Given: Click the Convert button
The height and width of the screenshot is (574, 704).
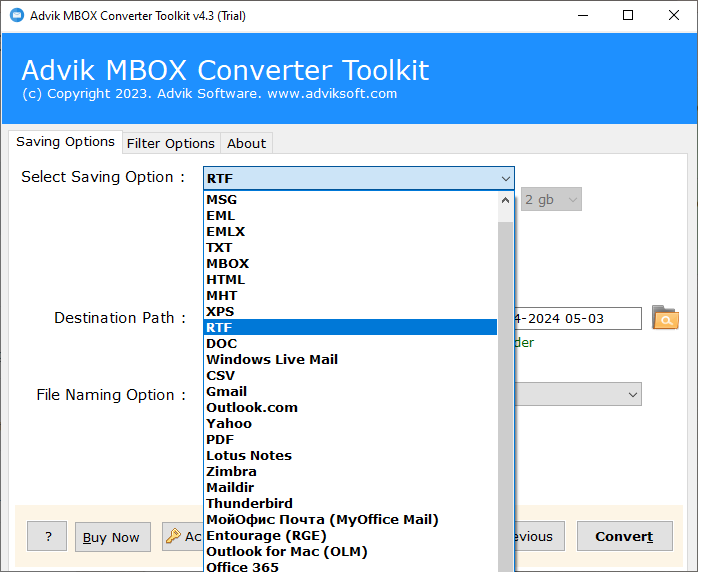Looking at the screenshot, I should (x=625, y=536).
